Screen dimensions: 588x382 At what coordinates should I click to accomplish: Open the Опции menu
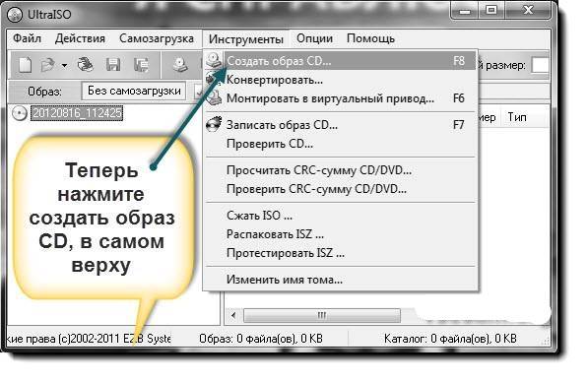point(314,38)
